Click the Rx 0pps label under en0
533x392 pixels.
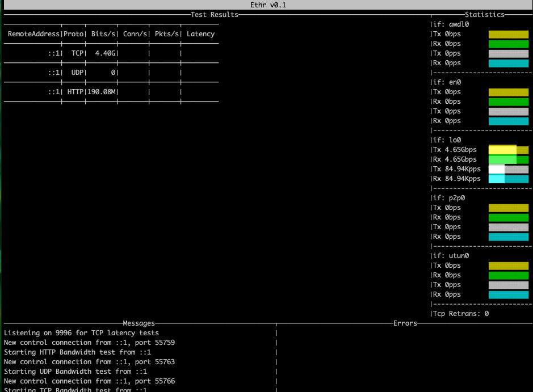click(447, 121)
